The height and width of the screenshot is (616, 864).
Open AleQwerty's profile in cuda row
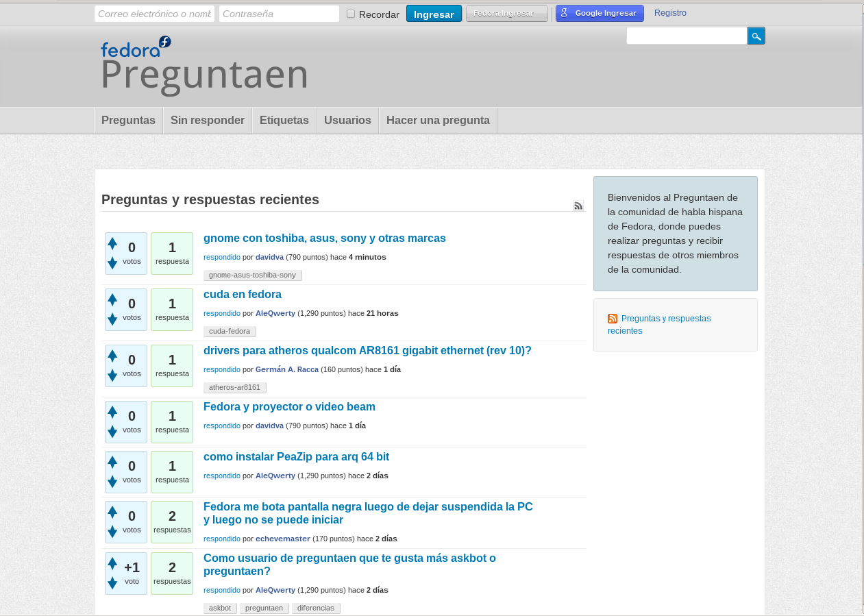(x=275, y=313)
